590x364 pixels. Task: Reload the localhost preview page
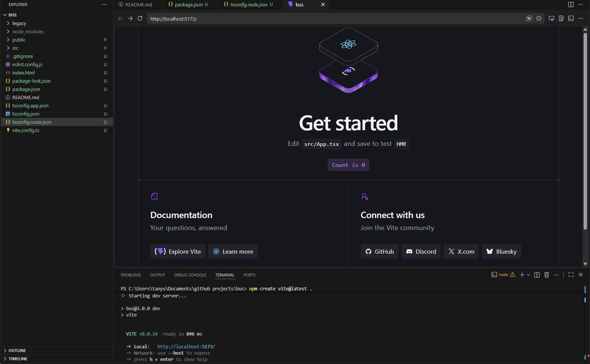140,18
